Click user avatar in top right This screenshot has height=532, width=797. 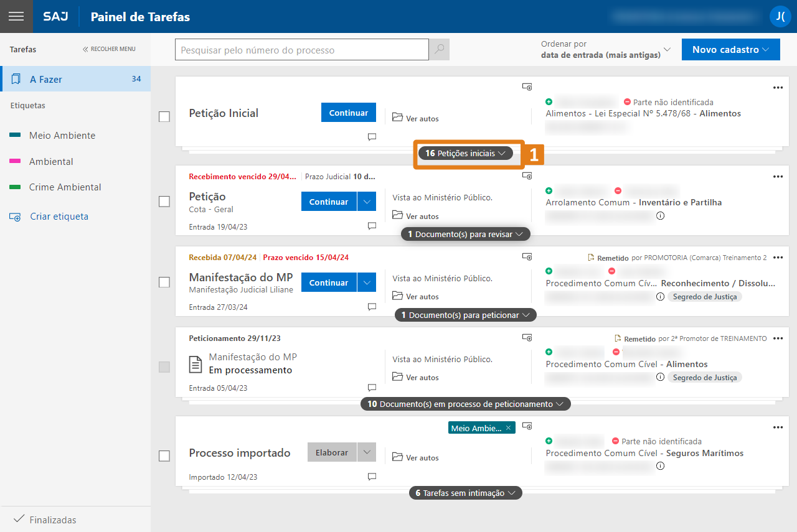tap(780, 17)
